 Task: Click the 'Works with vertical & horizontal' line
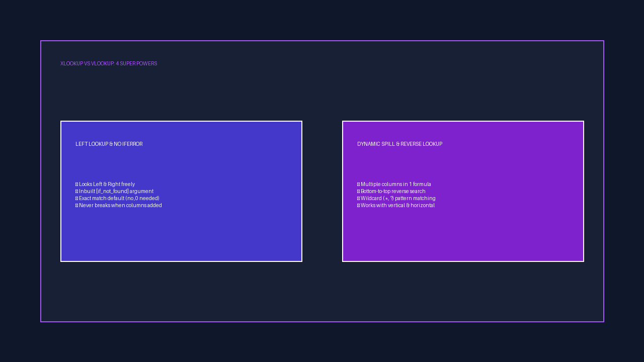pos(397,206)
